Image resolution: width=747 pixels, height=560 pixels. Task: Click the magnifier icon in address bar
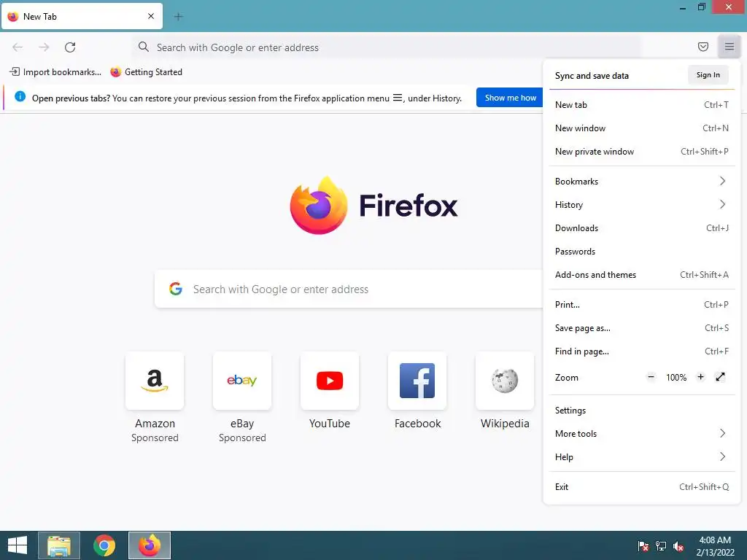coord(144,47)
